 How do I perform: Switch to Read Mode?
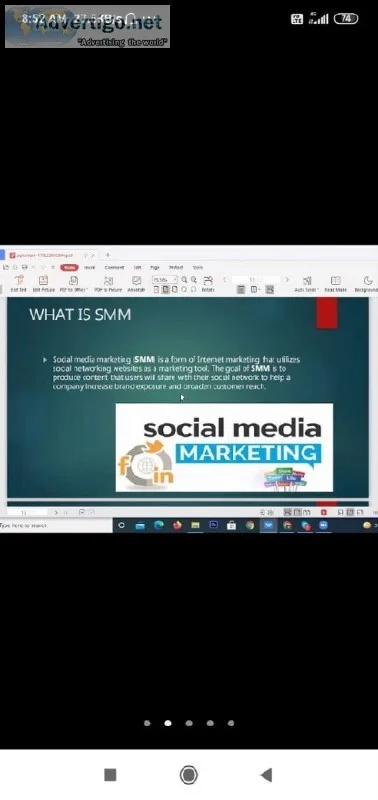point(335,284)
